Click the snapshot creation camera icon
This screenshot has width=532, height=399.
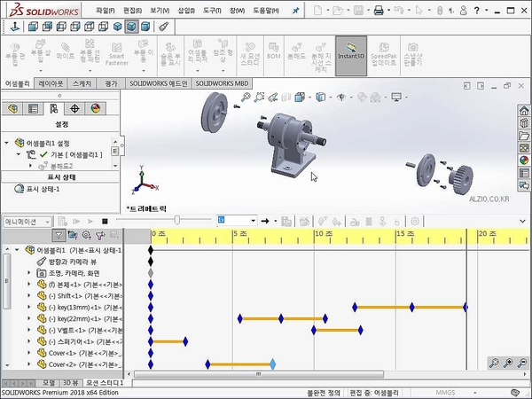412,54
